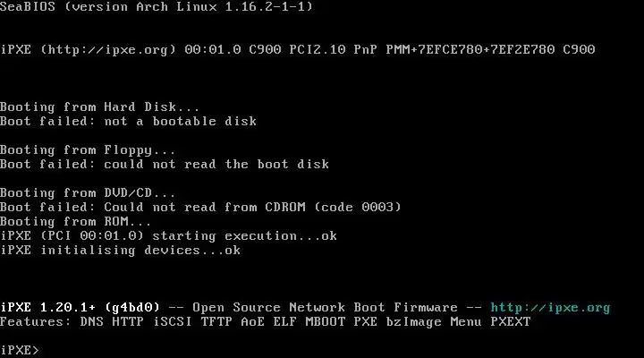
Task: Click the 'Booting from Hard Disk...' line
Action: tap(99, 107)
